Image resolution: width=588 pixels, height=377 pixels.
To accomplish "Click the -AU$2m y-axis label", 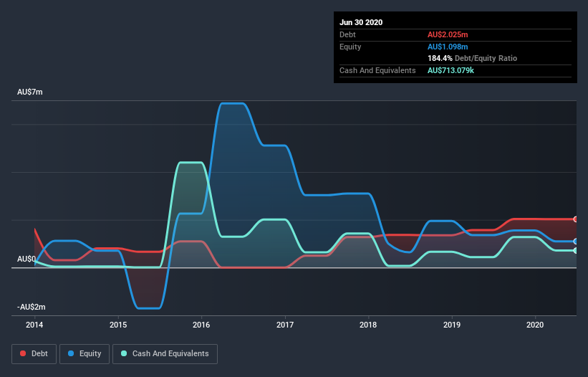I will click(x=32, y=307).
